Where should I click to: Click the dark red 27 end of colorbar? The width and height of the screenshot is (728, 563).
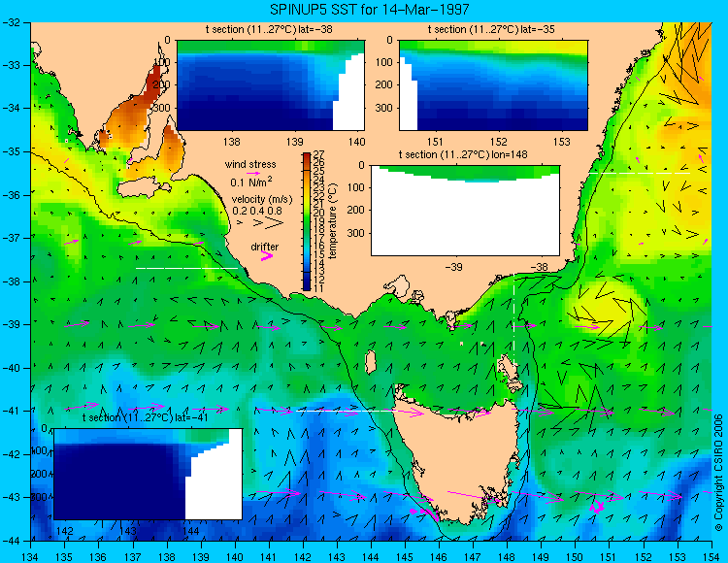click(x=307, y=156)
